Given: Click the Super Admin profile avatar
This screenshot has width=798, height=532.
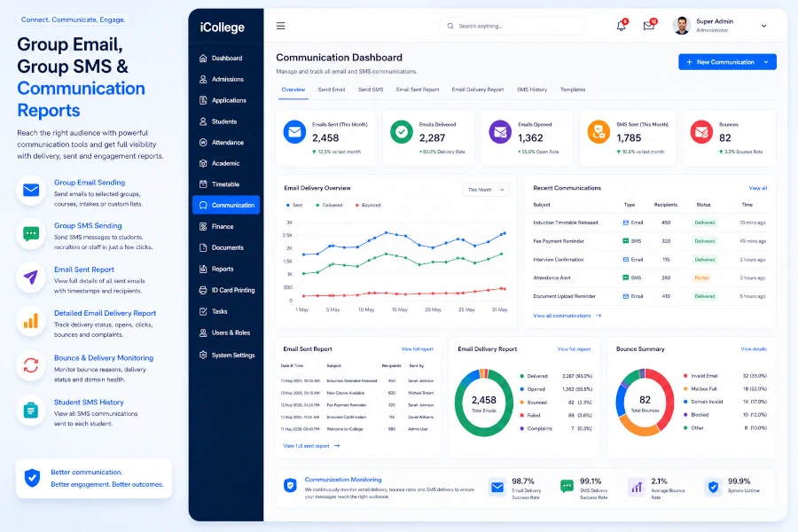Looking at the screenshot, I should pyautogui.click(x=682, y=26).
